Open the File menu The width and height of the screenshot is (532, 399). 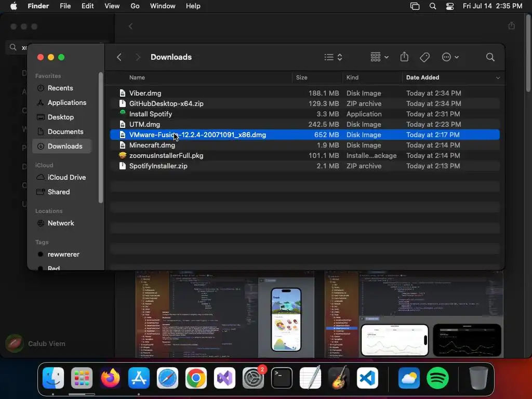[65, 6]
